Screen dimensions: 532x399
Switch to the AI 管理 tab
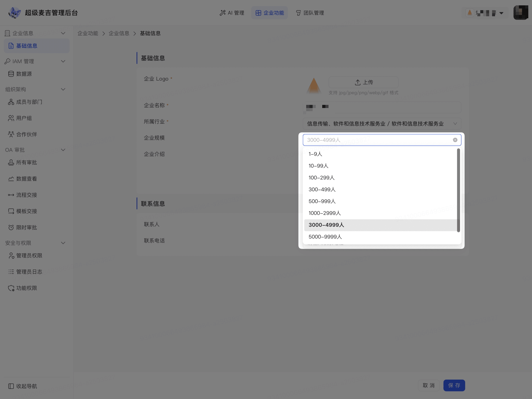232,13
